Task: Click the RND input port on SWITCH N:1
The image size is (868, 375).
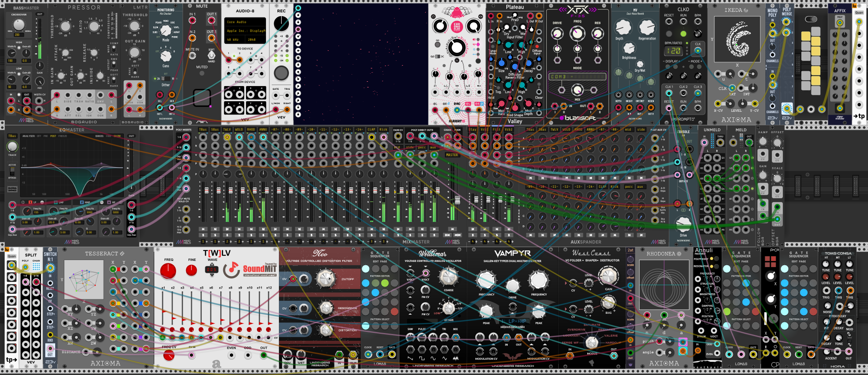Action: coord(50,335)
